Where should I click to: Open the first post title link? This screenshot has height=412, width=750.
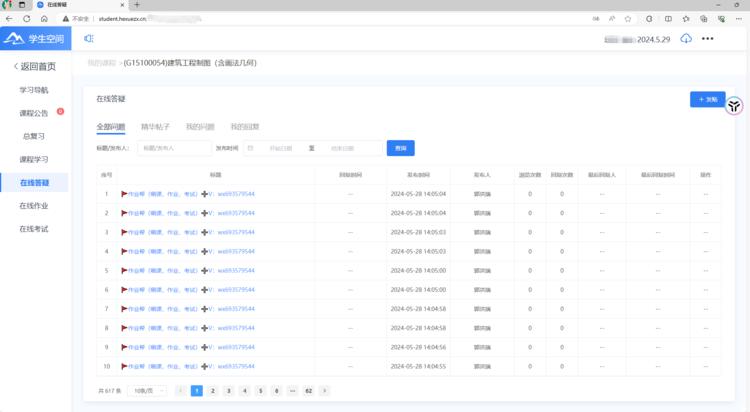187,194
